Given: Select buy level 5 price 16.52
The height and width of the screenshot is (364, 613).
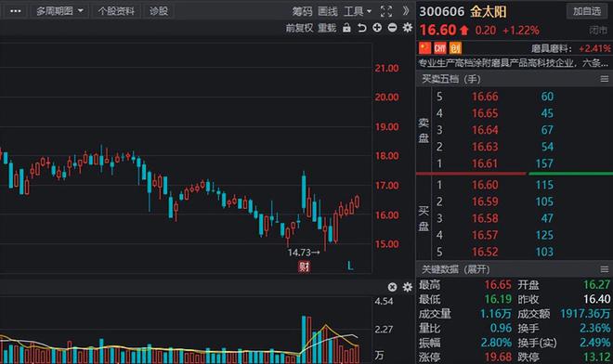Looking at the screenshot, I should pyautogui.click(x=485, y=252).
